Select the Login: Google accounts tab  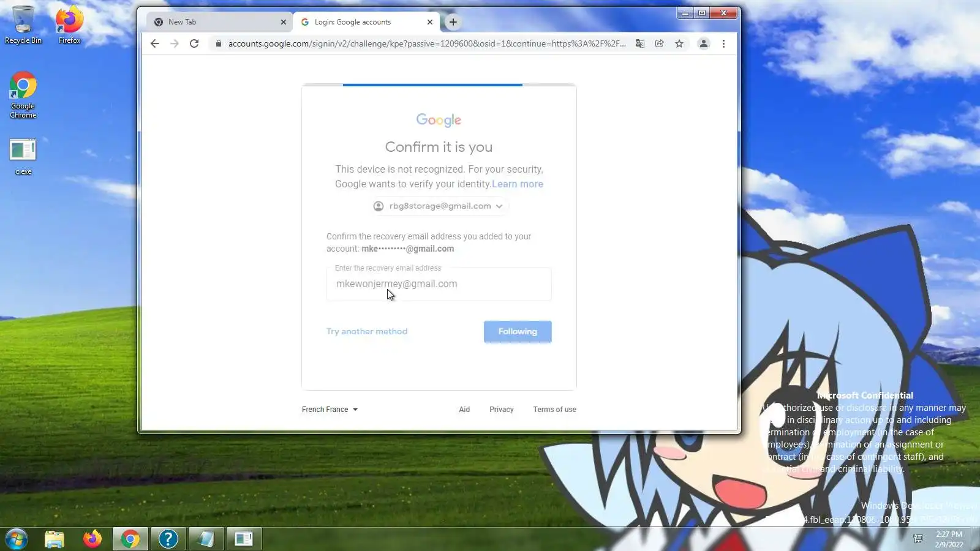point(366,22)
